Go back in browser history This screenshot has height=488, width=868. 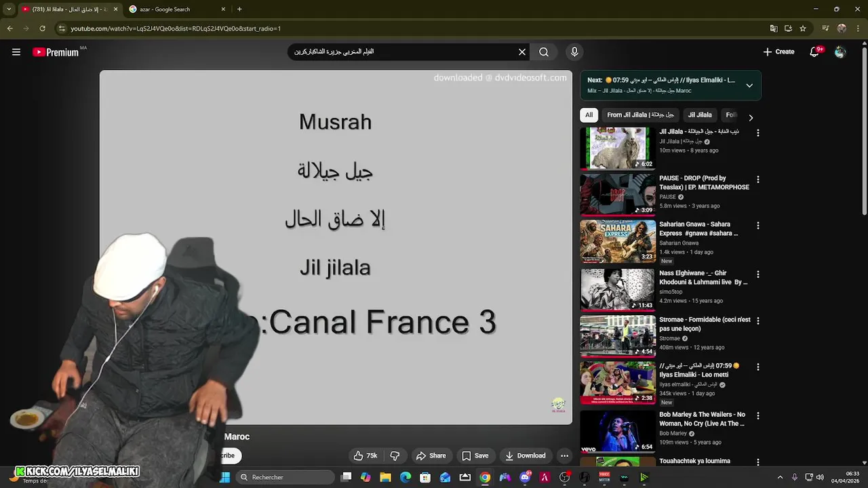tap(9, 28)
